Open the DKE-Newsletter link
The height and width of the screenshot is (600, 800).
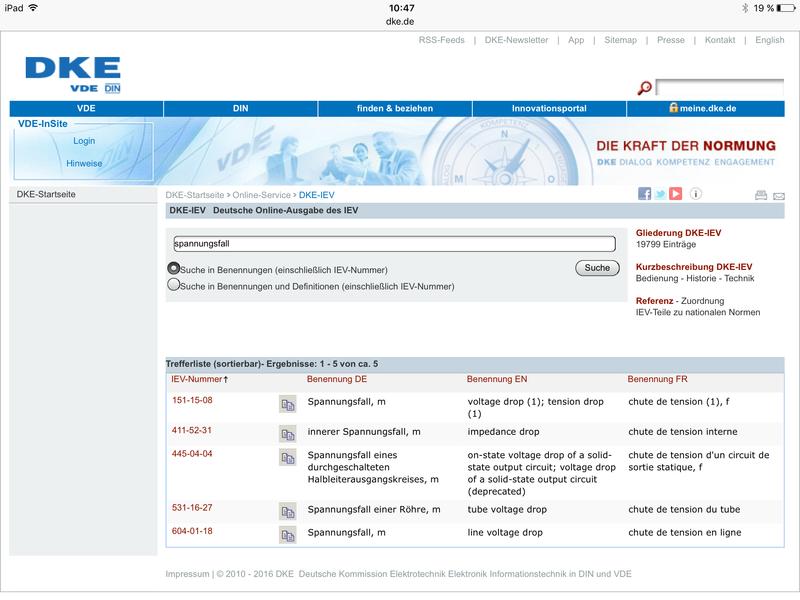[x=516, y=40]
